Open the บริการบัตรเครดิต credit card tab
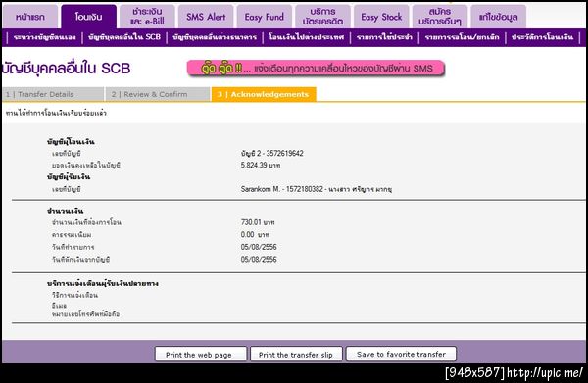588x383 pixels. click(x=322, y=17)
